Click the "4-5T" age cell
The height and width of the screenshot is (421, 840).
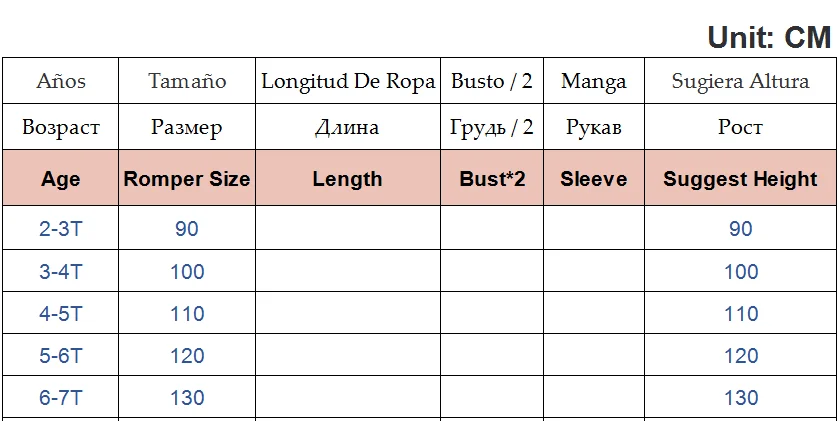coord(61,313)
